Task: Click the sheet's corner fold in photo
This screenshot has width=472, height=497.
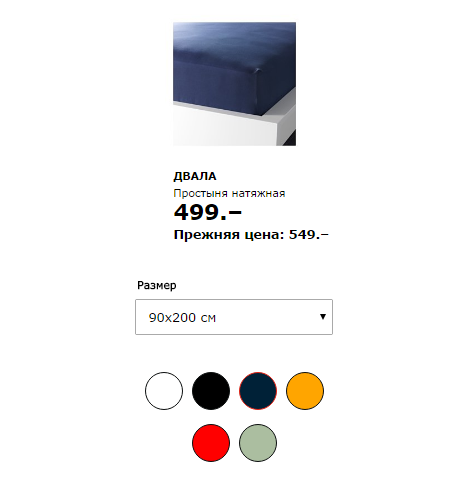Action: pos(258,71)
